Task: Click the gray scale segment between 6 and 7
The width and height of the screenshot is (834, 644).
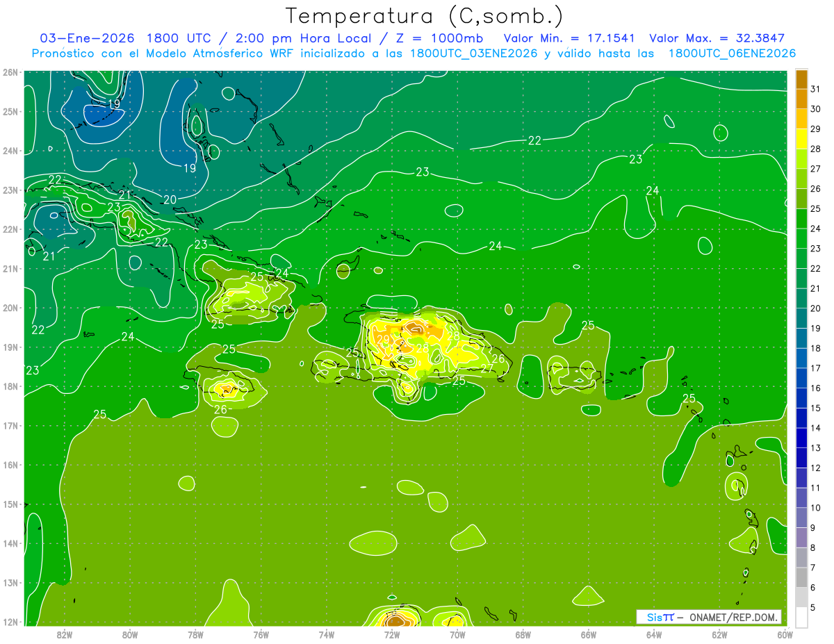Action: [x=802, y=578]
